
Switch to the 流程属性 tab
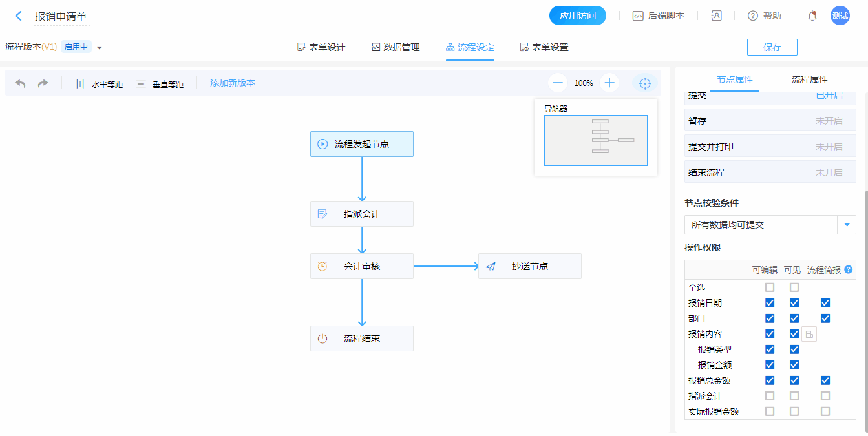pos(809,80)
